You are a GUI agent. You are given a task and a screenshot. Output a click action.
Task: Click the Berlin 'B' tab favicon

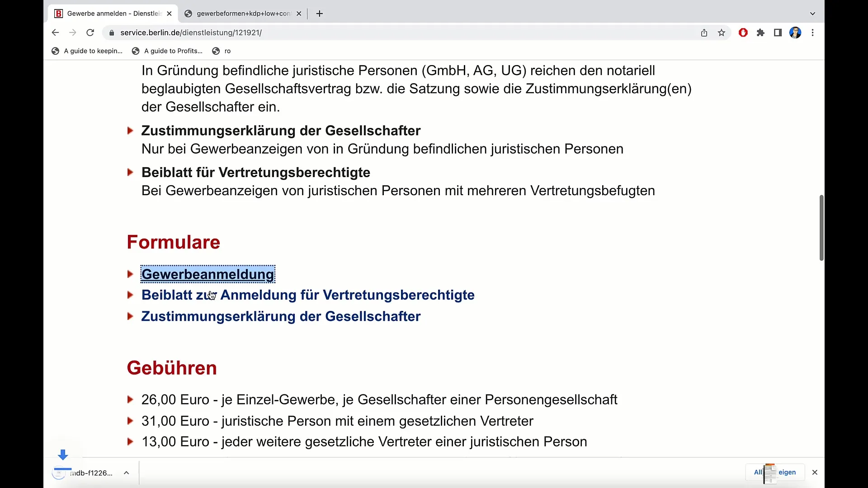58,14
